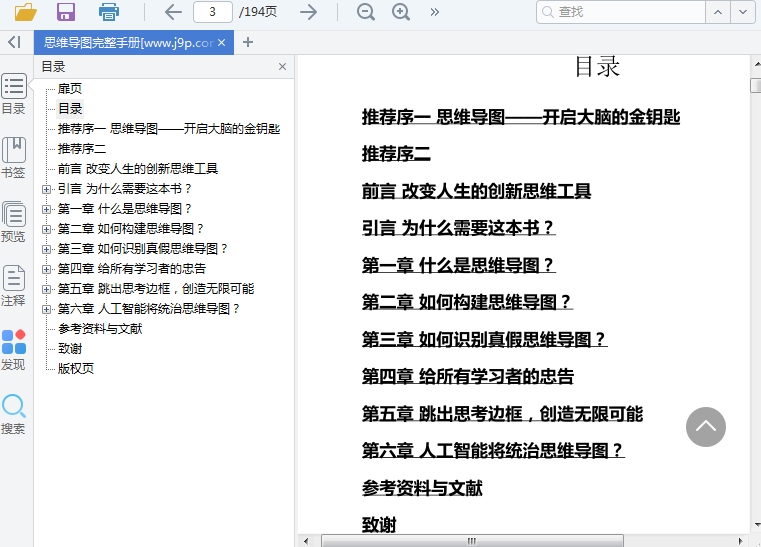Open page link 参考资料与文献
This screenshot has width=761, height=547.
(422, 488)
